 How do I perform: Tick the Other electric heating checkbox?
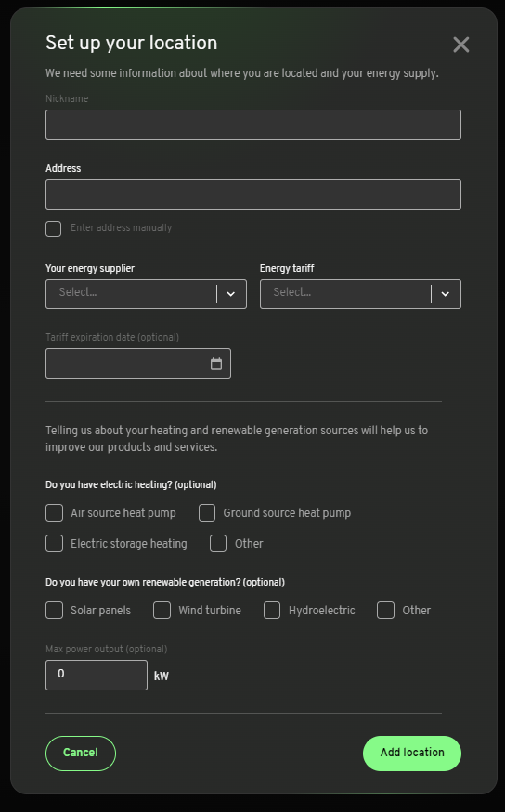coord(218,543)
